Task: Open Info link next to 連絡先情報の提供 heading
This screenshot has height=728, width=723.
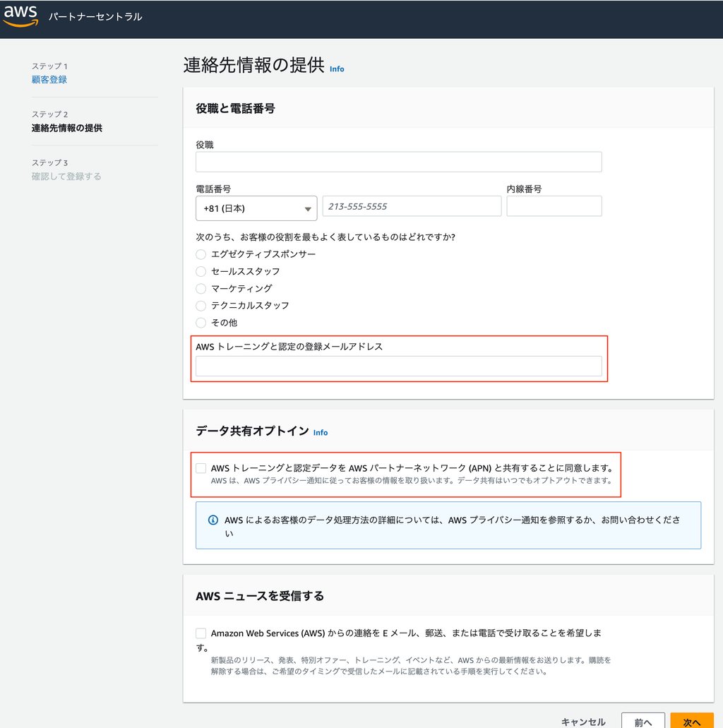Action: [337, 69]
